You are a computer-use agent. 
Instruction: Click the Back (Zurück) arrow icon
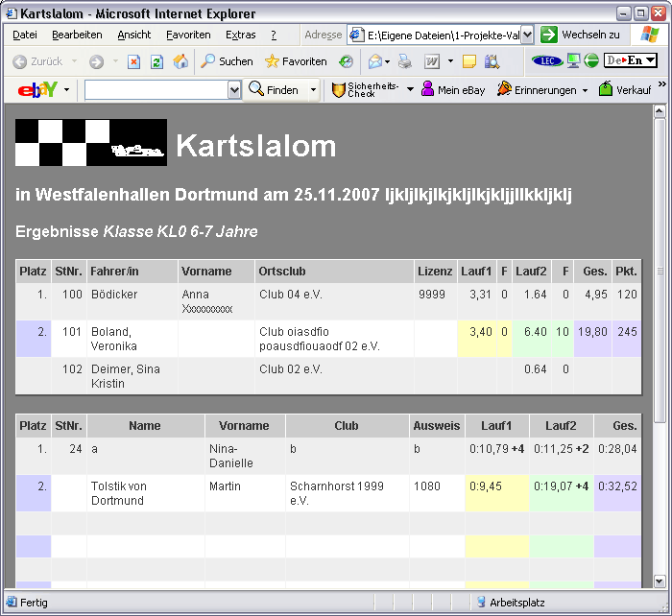(x=20, y=62)
